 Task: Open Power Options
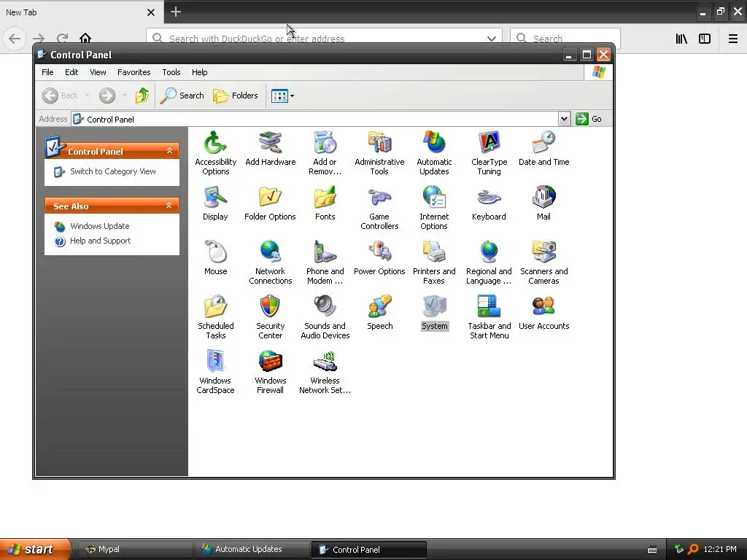(379, 257)
